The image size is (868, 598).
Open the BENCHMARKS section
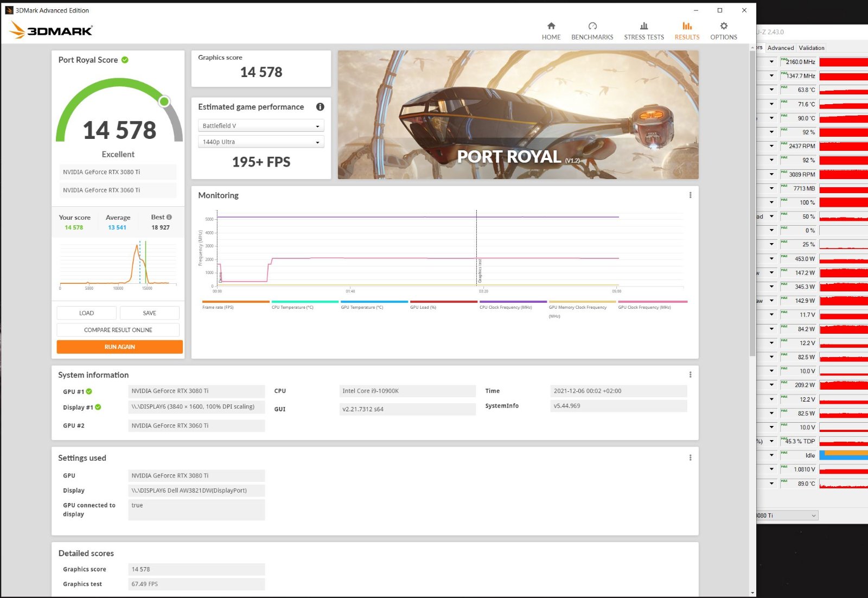click(592, 31)
